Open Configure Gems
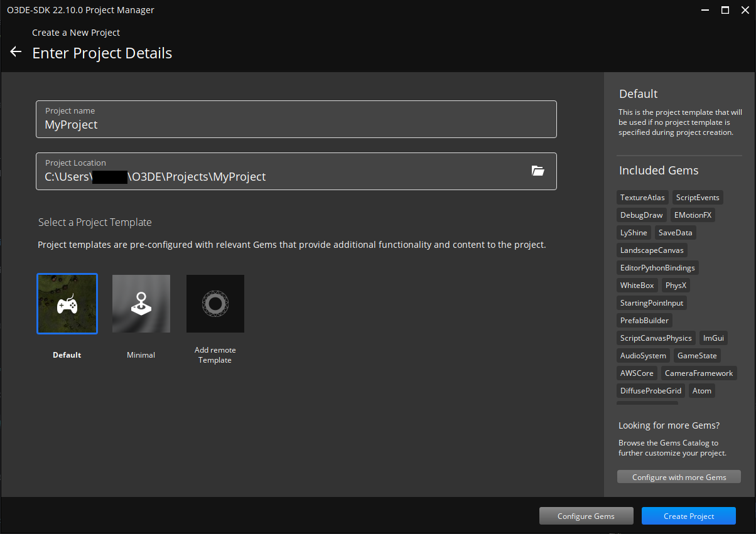 586,515
